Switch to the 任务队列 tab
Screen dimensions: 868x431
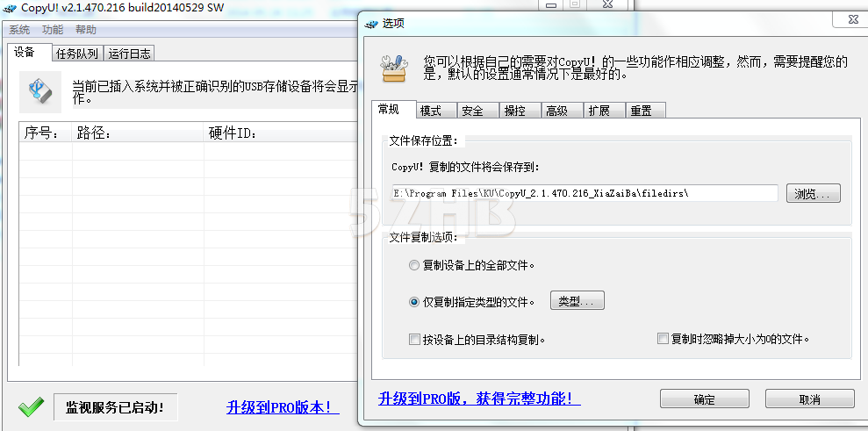tap(77, 54)
